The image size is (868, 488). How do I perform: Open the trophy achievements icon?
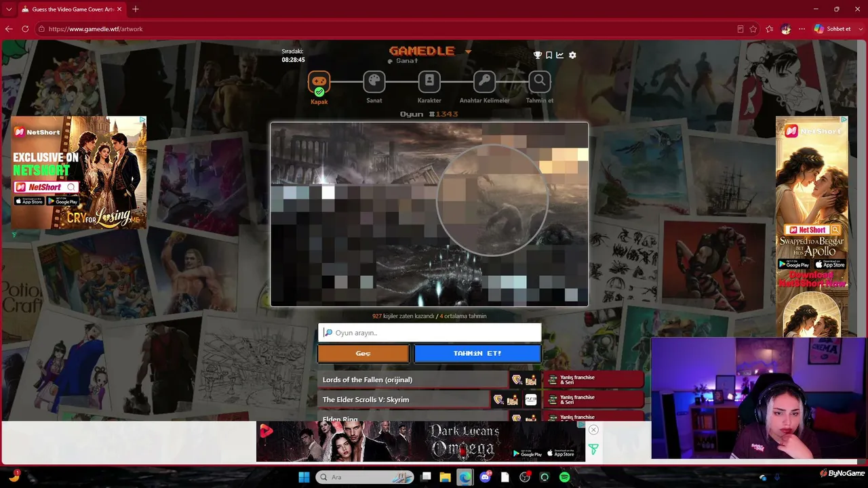[538, 55]
